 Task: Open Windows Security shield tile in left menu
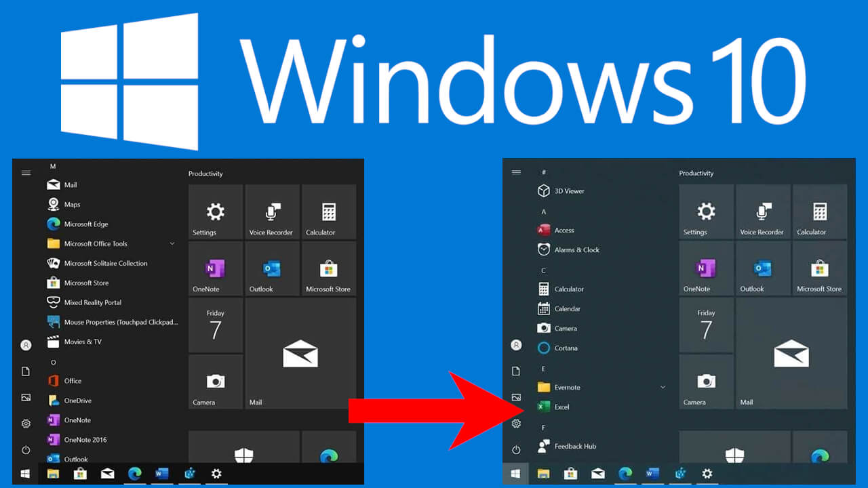[243, 447]
